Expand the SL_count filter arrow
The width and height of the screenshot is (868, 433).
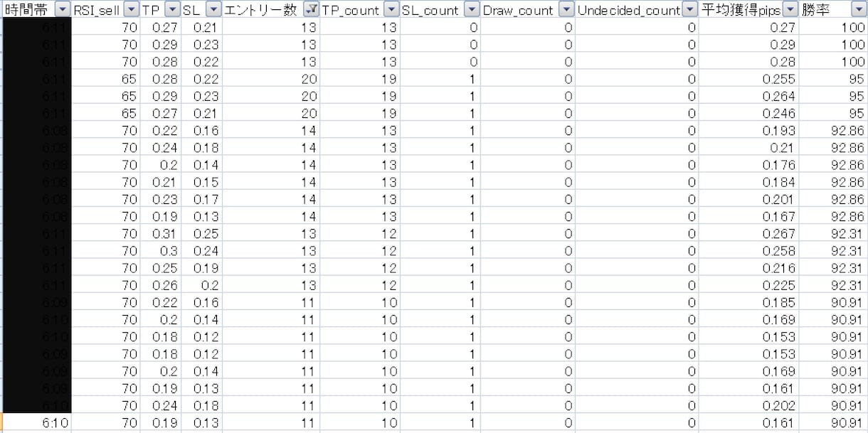pos(470,9)
